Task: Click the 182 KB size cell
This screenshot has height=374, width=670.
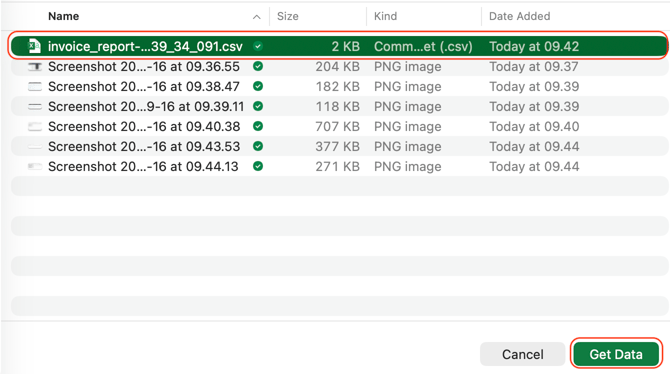Action: pos(338,86)
